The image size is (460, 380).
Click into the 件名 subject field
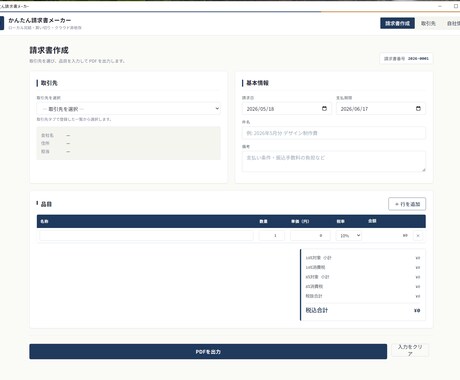click(334, 133)
